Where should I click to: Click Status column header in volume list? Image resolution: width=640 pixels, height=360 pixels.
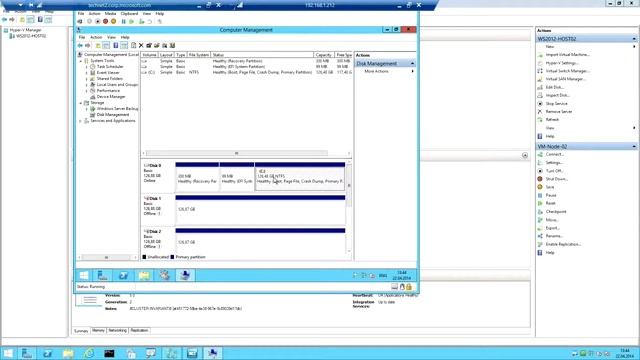[x=262, y=55]
